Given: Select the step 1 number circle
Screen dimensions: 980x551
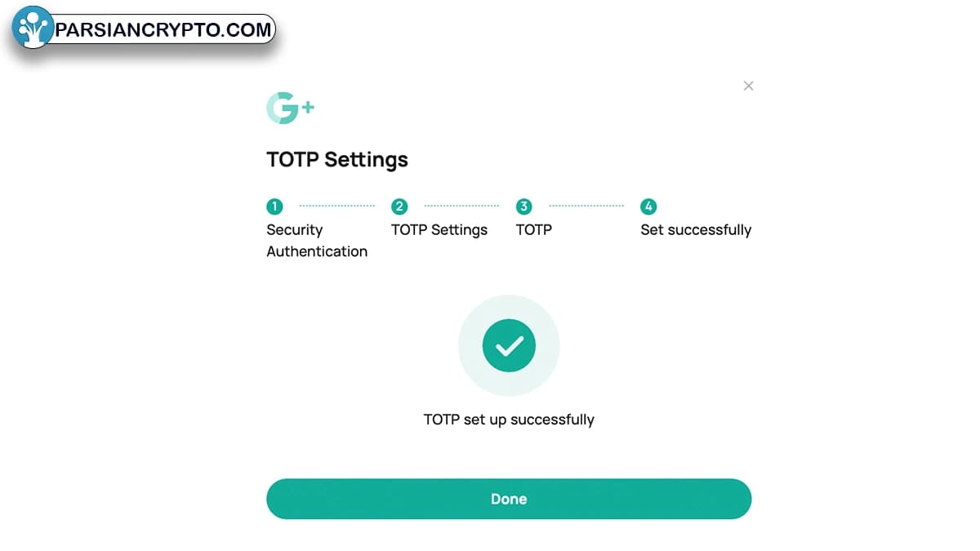Looking at the screenshot, I should 274,207.
